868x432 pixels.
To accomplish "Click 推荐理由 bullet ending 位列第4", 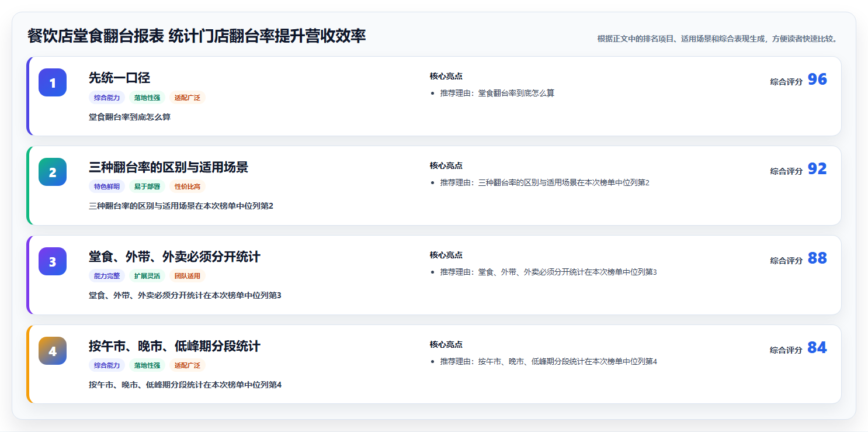I will click(548, 361).
